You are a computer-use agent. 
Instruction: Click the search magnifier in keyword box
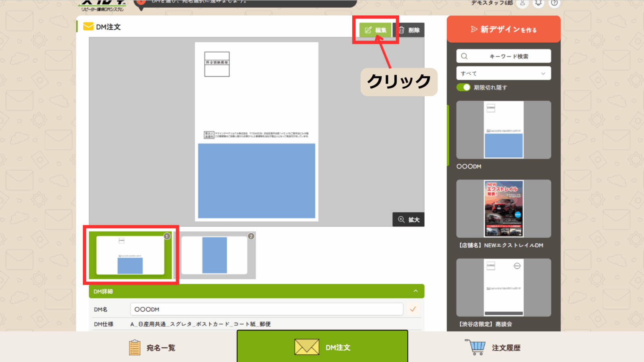[x=464, y=56]
